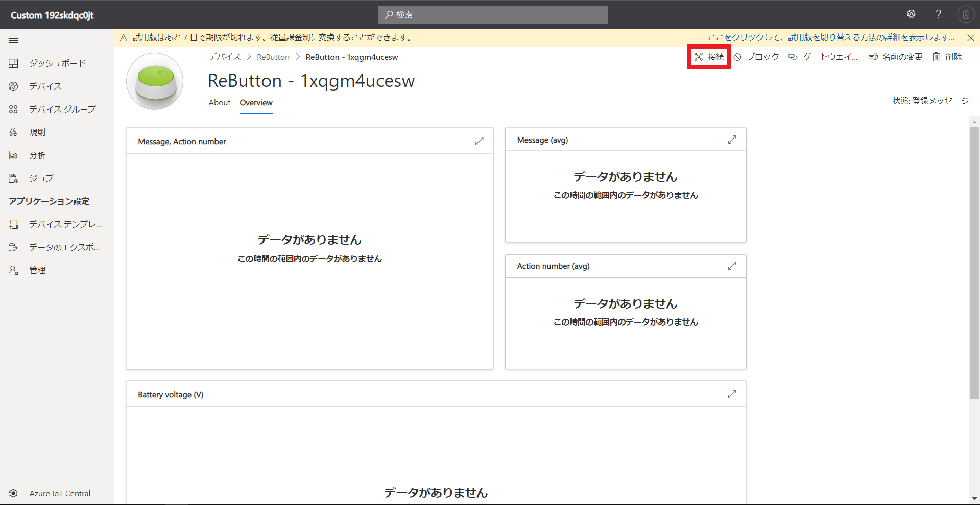Click the Azure IoT Central logo icon
Image resolution: width=980 pixels, height=505 pixels.
tap(13, 493)
